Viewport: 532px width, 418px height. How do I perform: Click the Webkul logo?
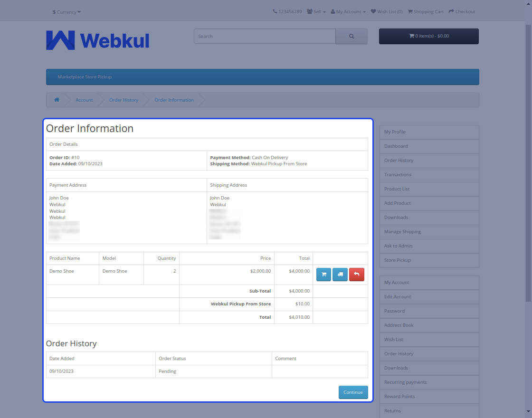tap(98, 40)
